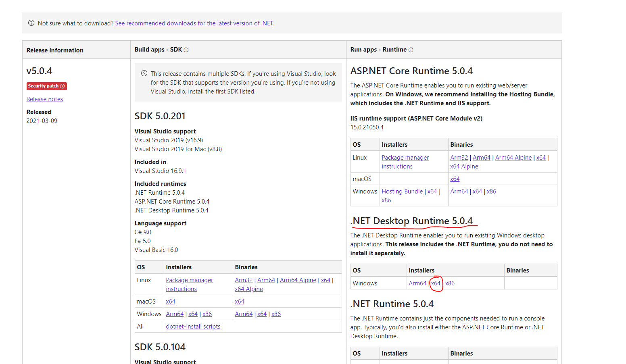Download ASP.NET Core Runtime Windows Arm64 binary

[459, 191]
